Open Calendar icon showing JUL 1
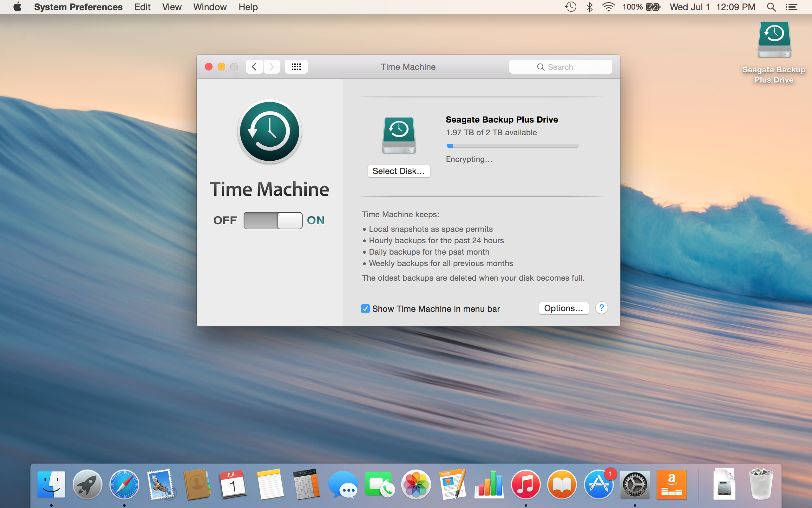812x508 pixels. pyautogui.click(x=233, y=485)
